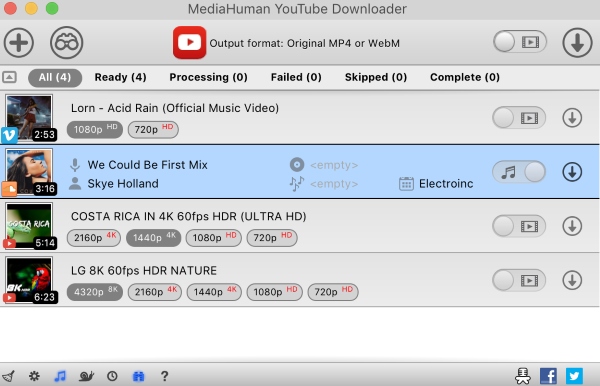Choose 1080p HD for LG NATURE video
The image size is (600, 386).
[274, 292]
